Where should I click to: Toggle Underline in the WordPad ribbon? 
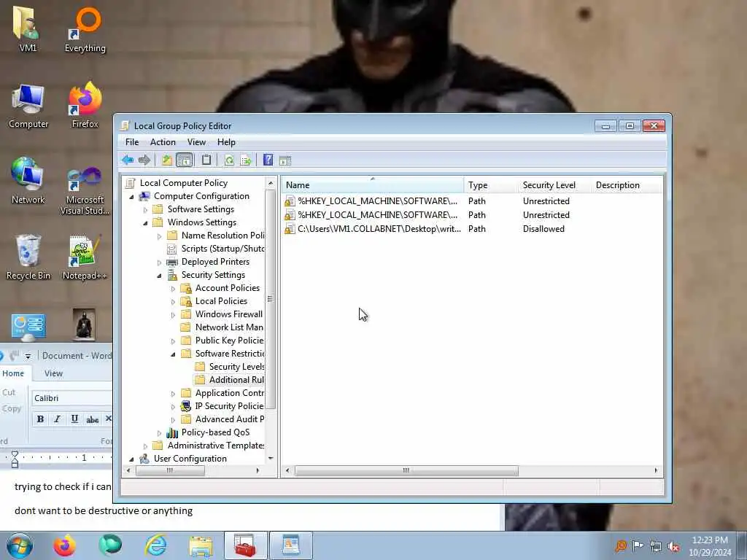(74, 419)
